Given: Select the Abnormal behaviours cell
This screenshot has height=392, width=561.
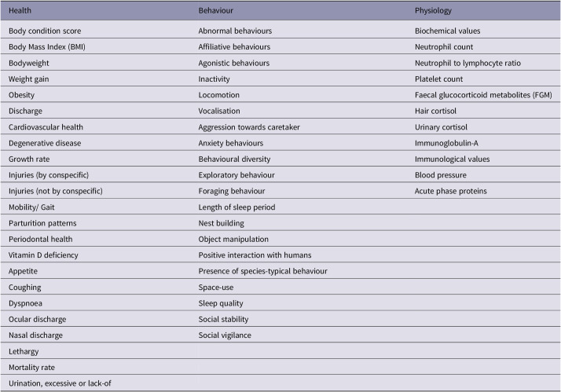Looking at the screenshot, I should (235, 31).
